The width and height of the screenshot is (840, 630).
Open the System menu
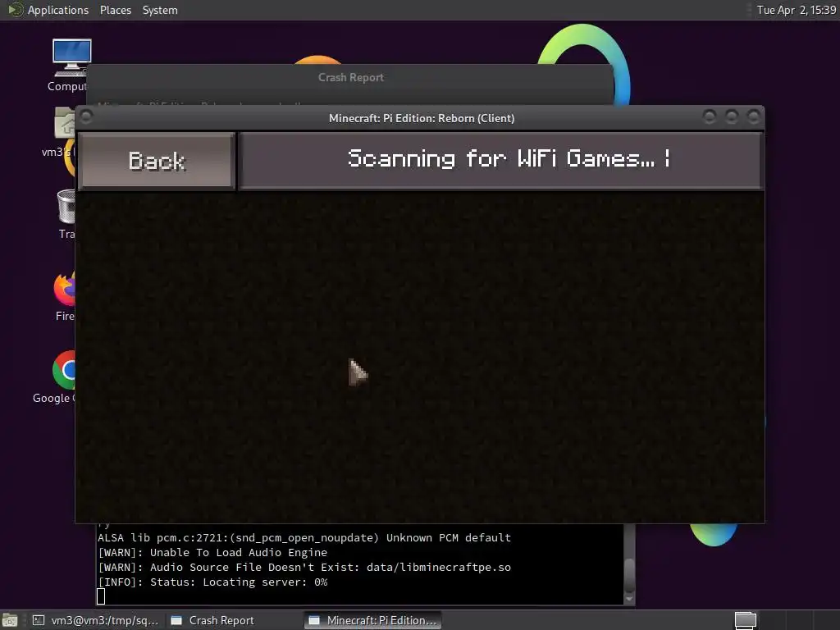tap(160, 10)
